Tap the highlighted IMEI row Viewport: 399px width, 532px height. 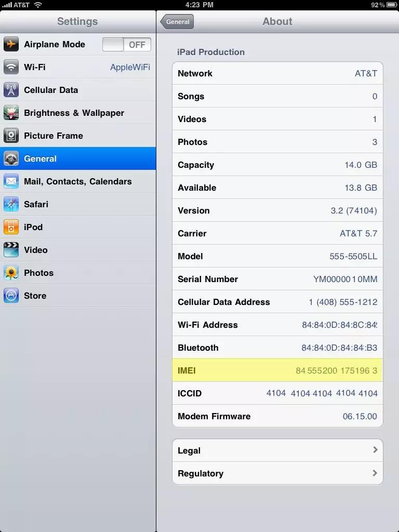point(277,370)
